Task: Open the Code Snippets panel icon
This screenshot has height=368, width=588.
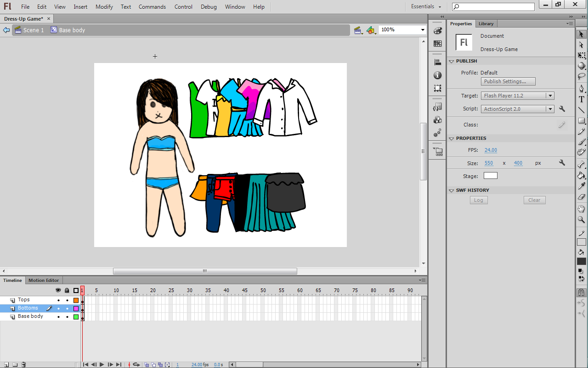Action: pos(438,107)
